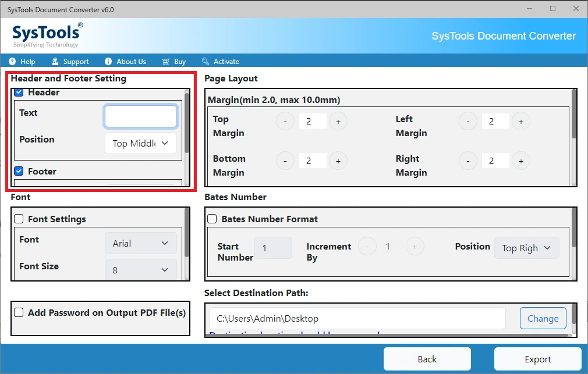
Task: Click the Font panel scrollbar
Action: click(x=187, y=233)
